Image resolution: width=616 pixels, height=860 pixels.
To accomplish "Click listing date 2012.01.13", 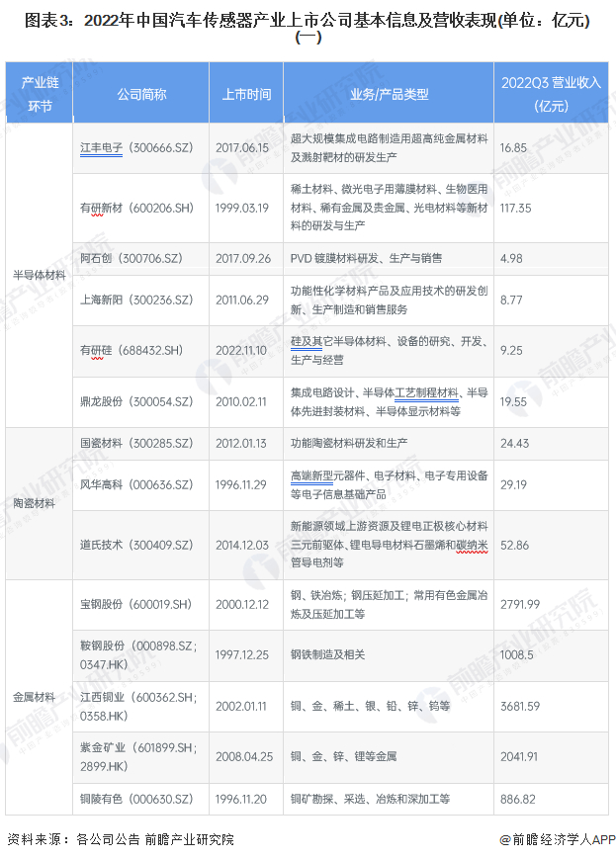I will [241, 444].
